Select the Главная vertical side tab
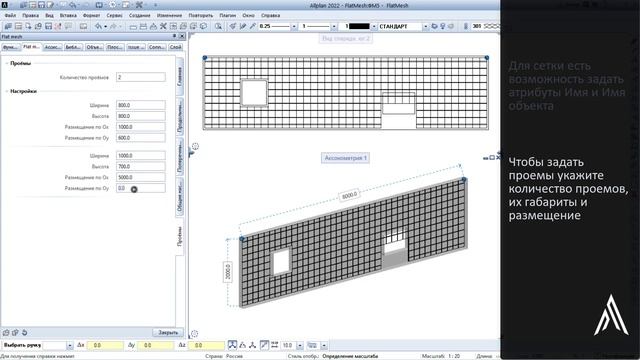The image size is (640, 360). 180,76
